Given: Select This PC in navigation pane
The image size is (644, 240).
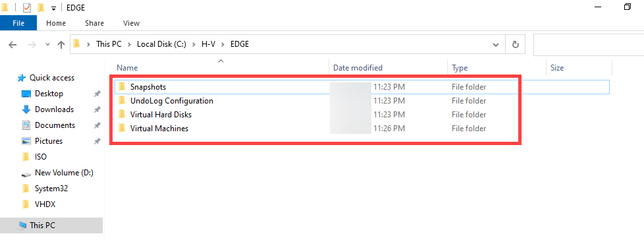Looking at the screenshot, I should point(42,225).
